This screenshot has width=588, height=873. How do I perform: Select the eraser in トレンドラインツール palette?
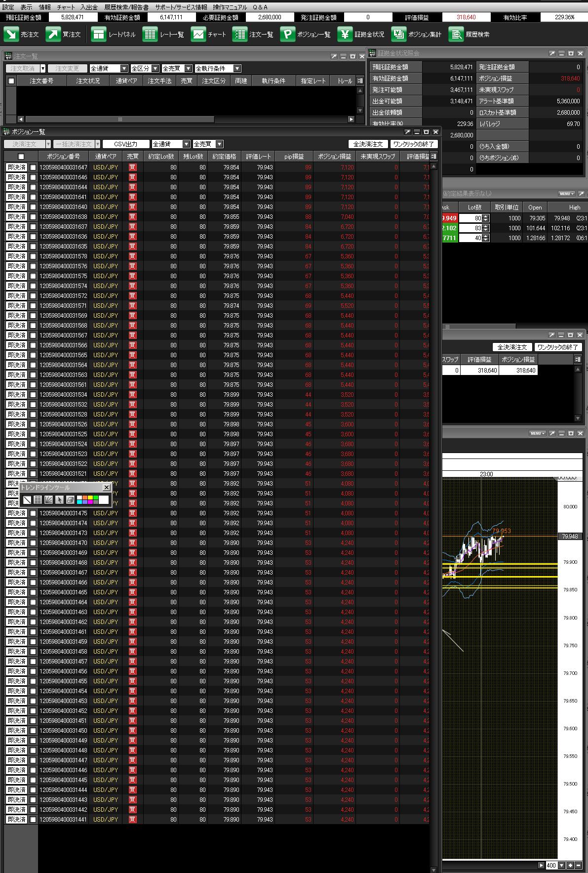[x=70, y=500]
